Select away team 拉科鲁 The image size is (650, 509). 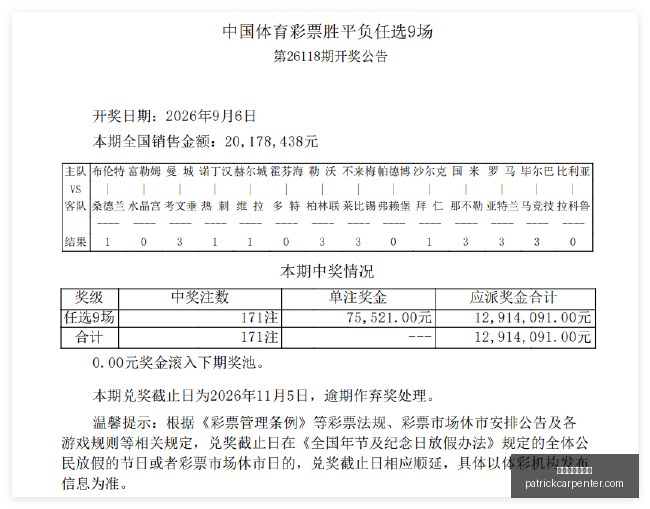point(573,206)
